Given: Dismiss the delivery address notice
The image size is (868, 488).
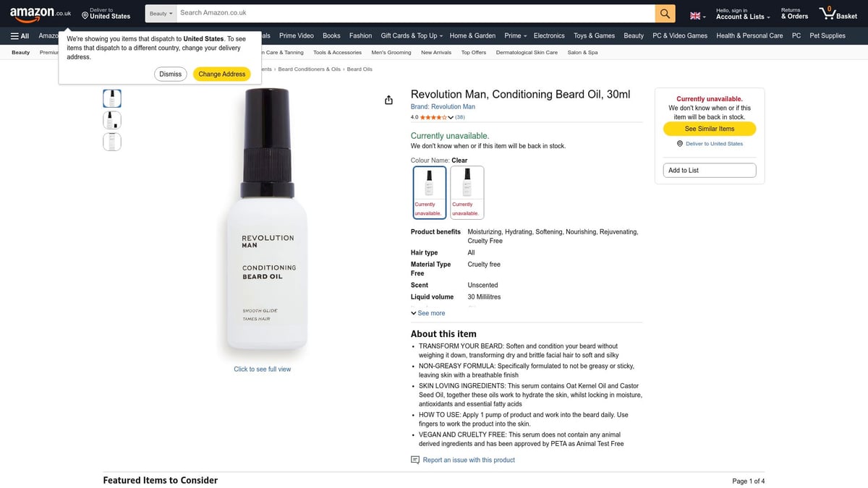Looking at the screenshot, I should [x=170, y=73].
